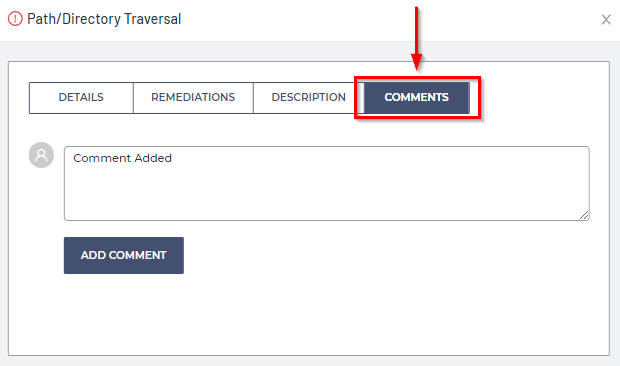620x366 pixels.
Task: Click the blank area below Add Comment
Action: click(308, 314)
